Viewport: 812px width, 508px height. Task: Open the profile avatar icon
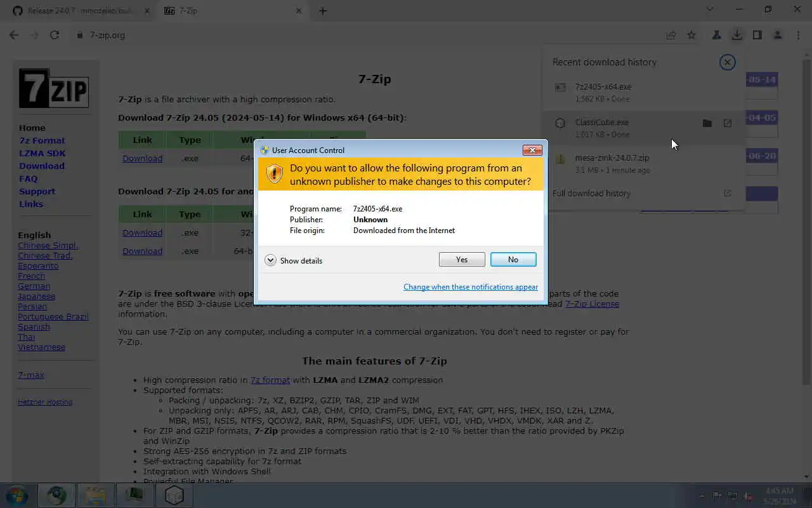[x=777, y=35]
